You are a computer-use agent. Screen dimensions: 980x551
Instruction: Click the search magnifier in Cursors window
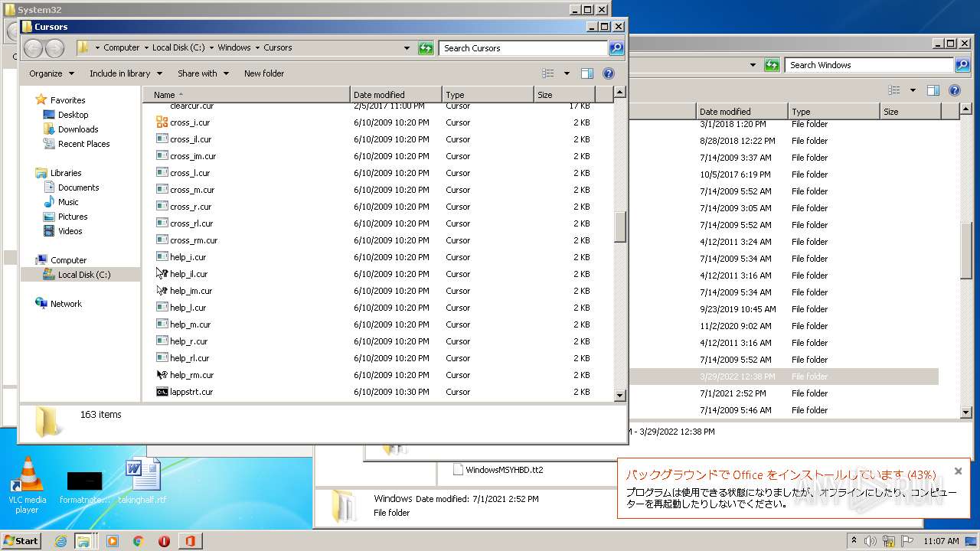616,48
